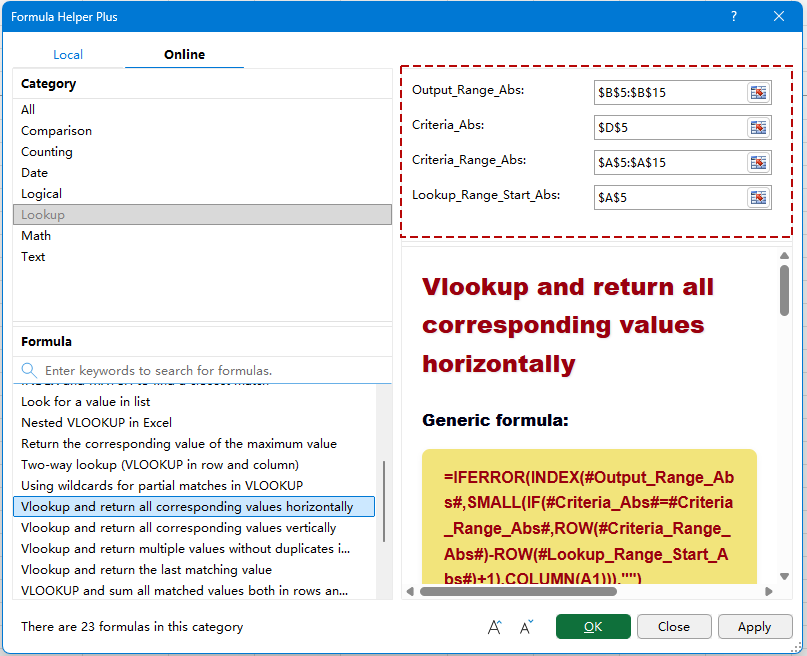Click the search magnifier icon
The height and width of the screenshot is (656, 807).
tap(29, 370)
